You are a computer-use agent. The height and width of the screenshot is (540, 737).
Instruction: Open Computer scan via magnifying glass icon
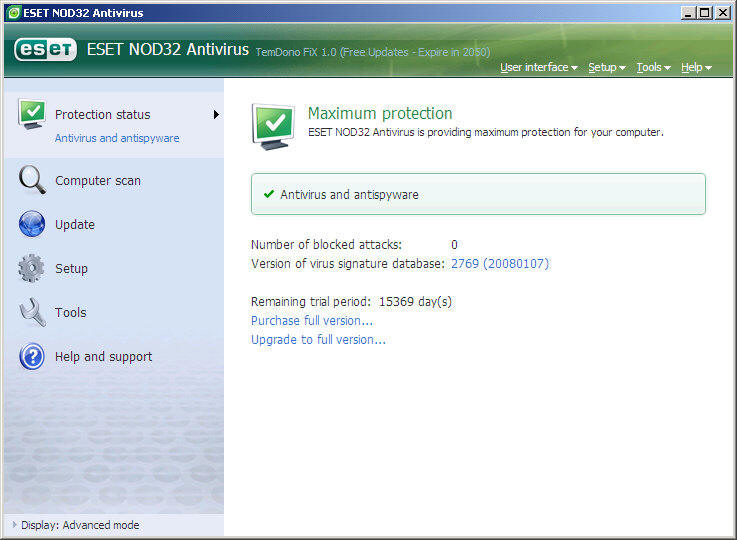[32, 181]
